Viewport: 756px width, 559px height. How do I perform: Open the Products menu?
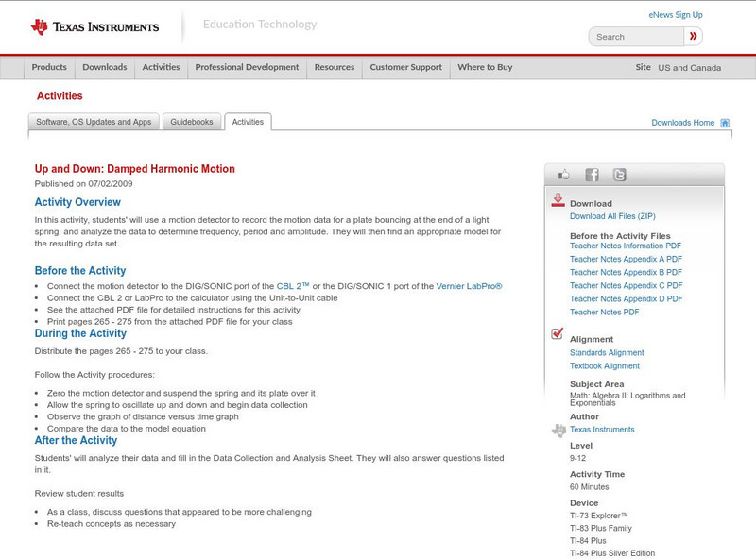(49, 67)
